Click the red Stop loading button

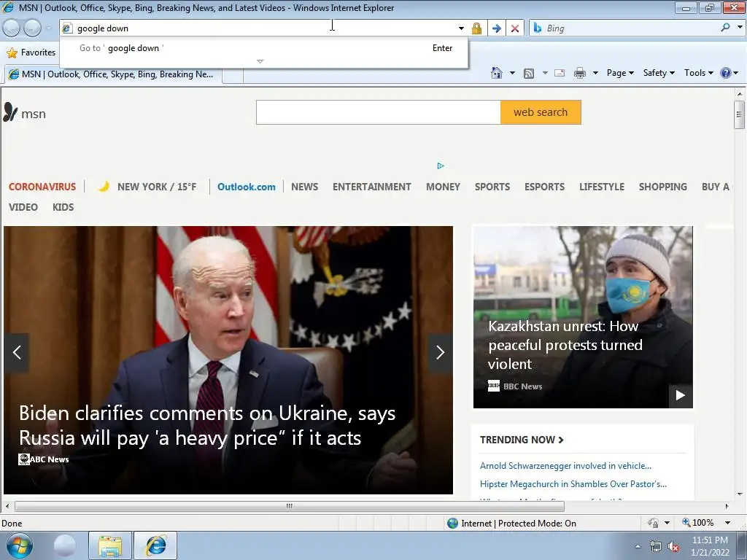515,28
